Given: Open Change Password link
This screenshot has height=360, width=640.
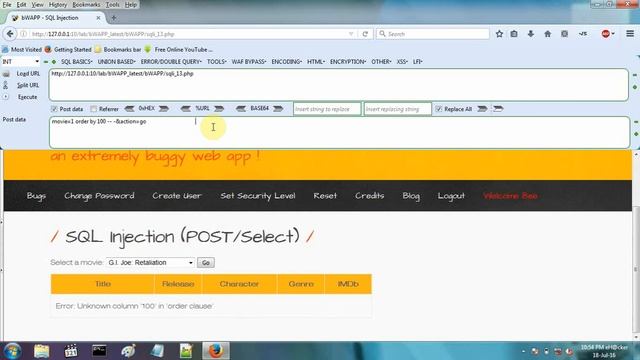Looking at the screenshot, I should tap(99, 196).
